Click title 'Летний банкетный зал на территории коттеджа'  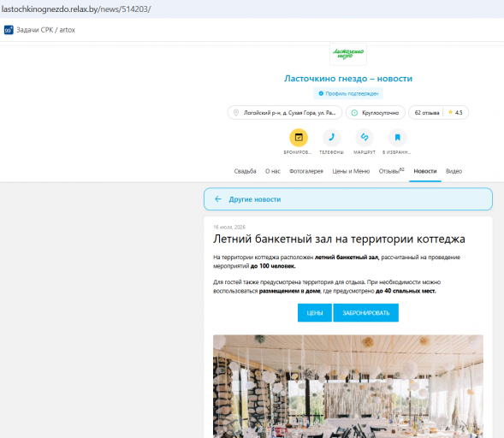click(339, 239)
